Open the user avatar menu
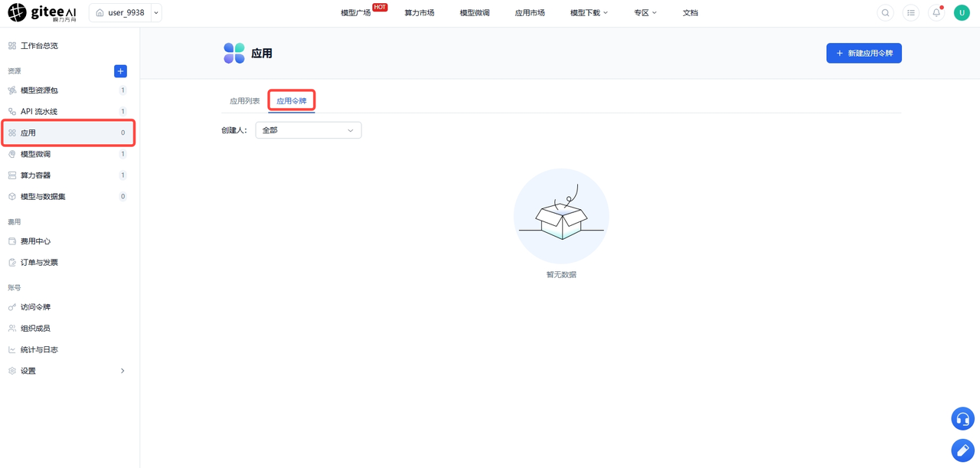 click(x=962, y=13)
